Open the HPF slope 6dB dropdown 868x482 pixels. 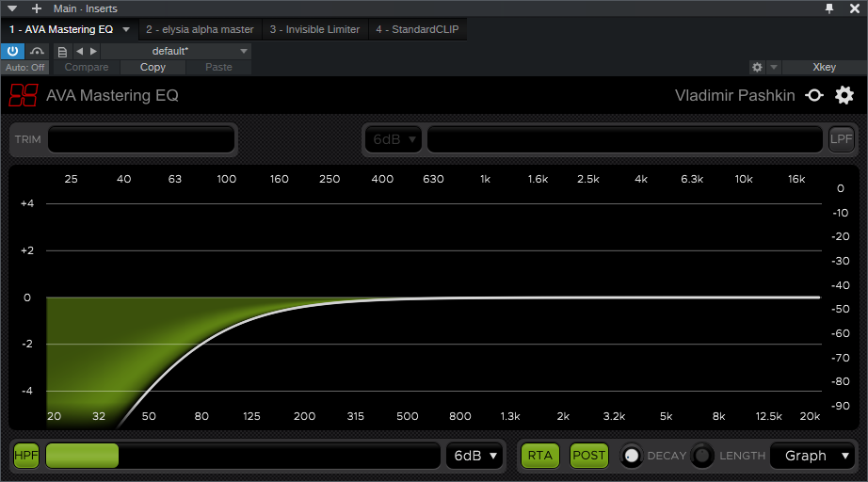[x=475, y=456]
